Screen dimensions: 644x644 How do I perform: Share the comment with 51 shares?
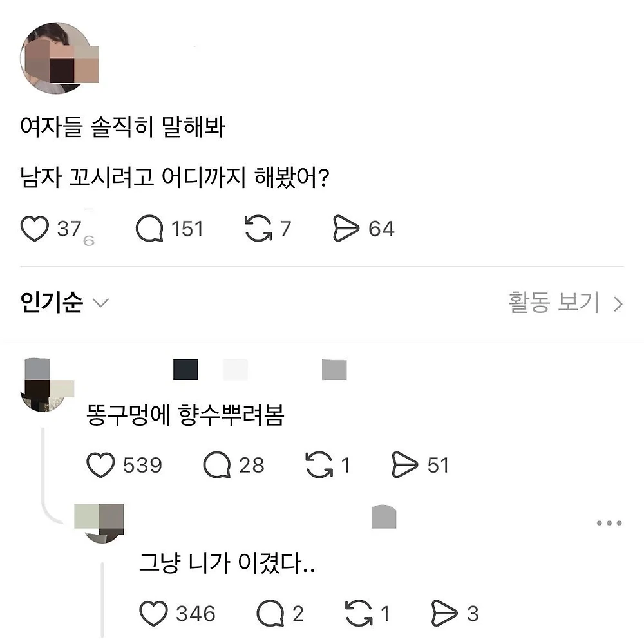[405, 465]
